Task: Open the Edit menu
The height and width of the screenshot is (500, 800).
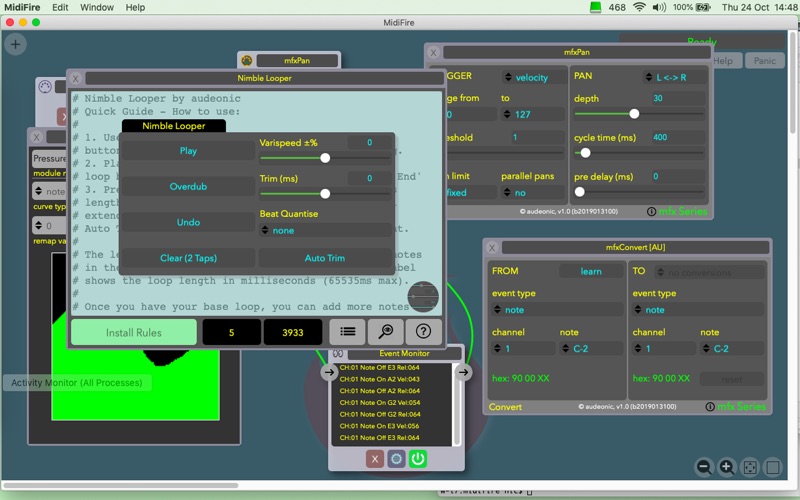Action: pyautogui.click(x=60, y=7)
